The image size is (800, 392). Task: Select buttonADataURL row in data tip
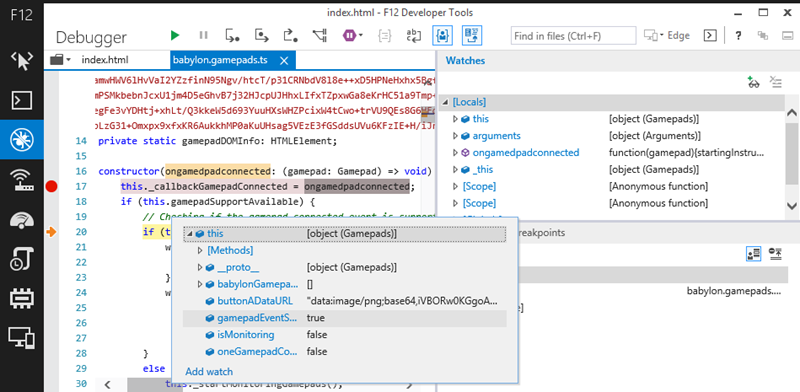pyautogui.click(x=344, y=301)
